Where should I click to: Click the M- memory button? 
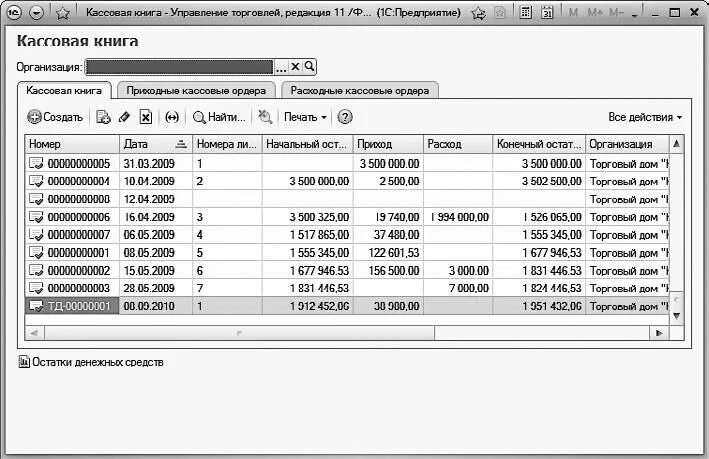[x=616, y=13]
